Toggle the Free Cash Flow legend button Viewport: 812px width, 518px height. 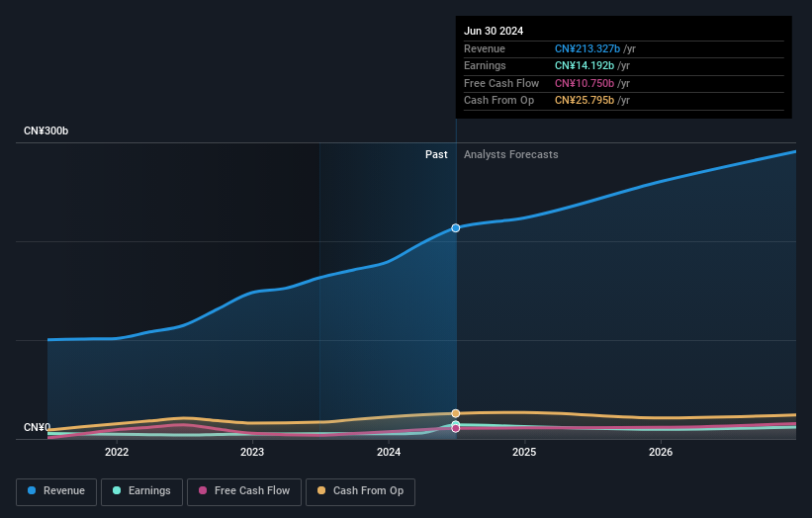click(244, 491)
